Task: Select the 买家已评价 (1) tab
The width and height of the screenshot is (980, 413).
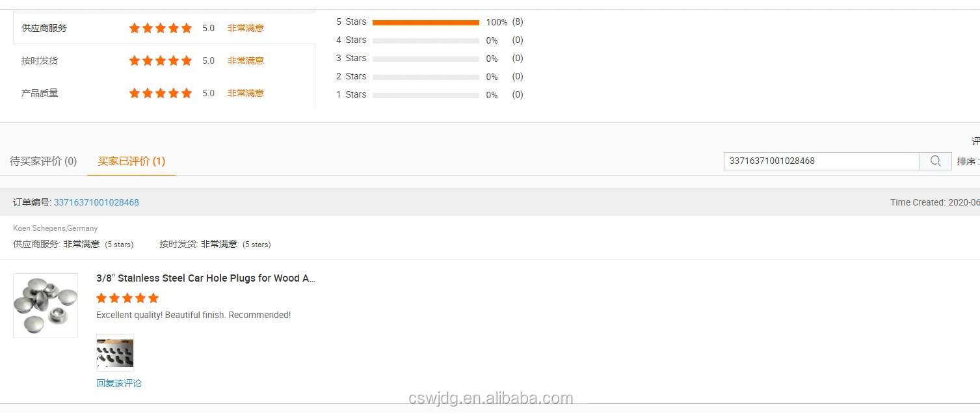Action: tap(131, 161)
